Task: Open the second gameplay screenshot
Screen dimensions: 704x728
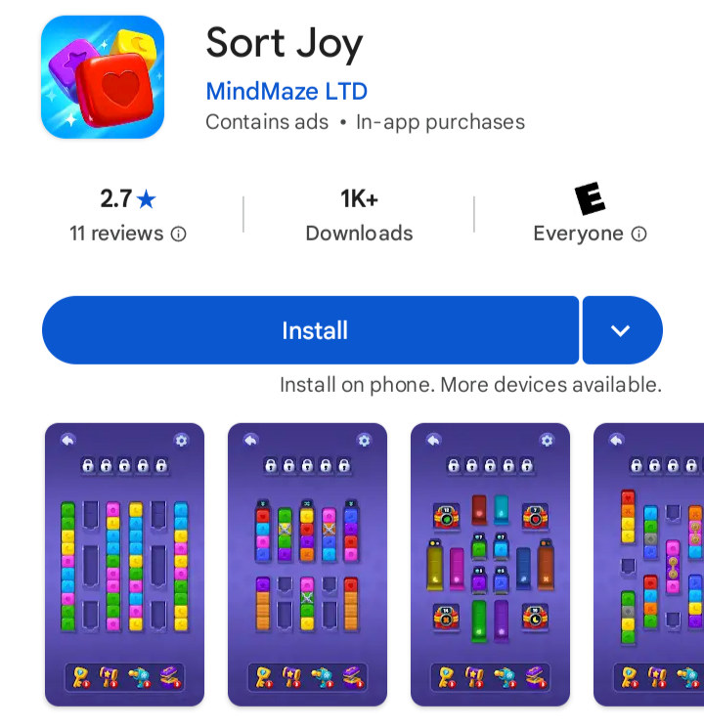Action: coord(308,565)
